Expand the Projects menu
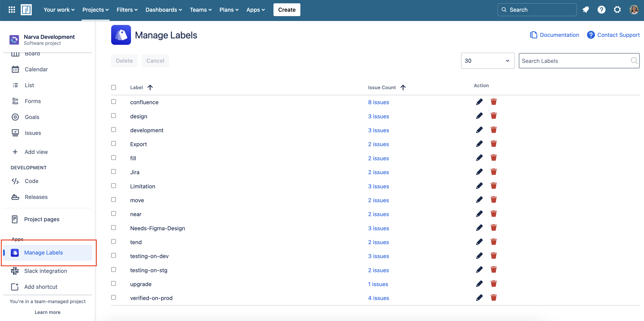 point(95,9)
